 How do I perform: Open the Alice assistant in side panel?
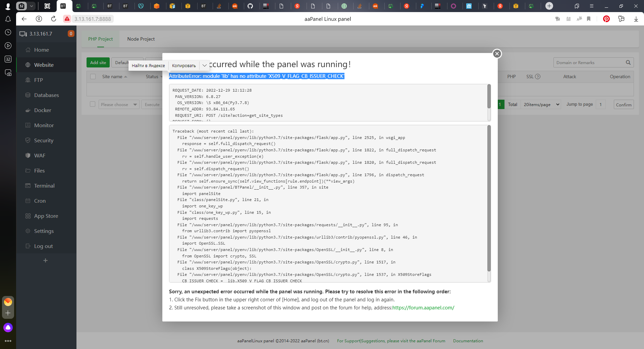(x=8, y=328)
